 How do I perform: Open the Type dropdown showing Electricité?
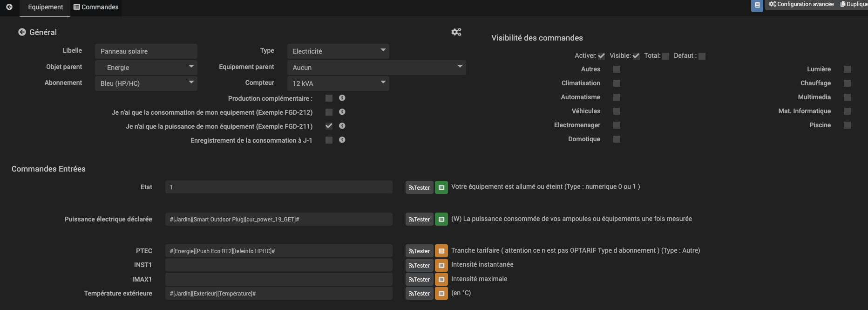click(338, 51)
